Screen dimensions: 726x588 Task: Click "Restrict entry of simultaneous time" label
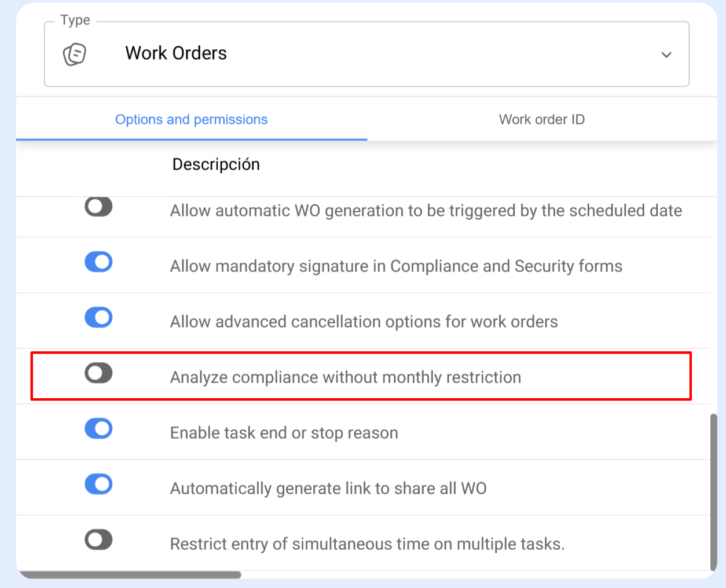point(366,544)
